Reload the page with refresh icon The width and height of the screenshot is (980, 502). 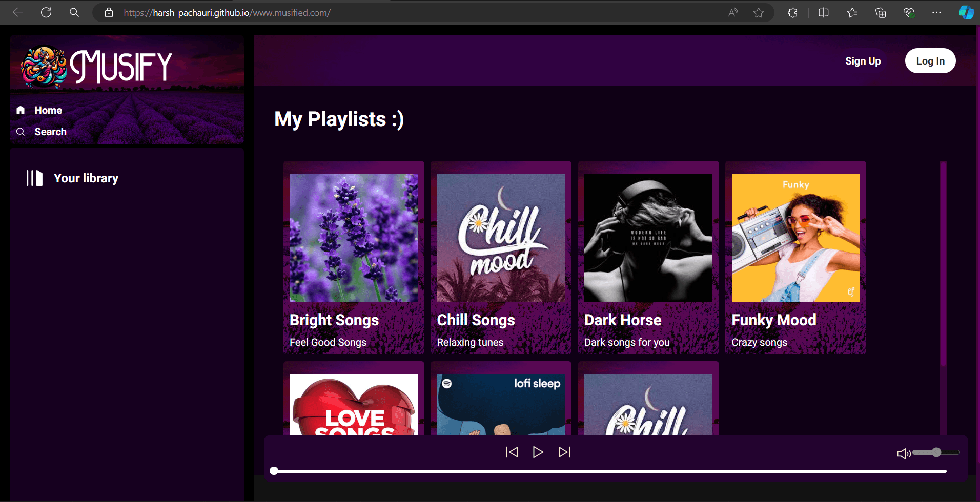(x=46, y=12)
